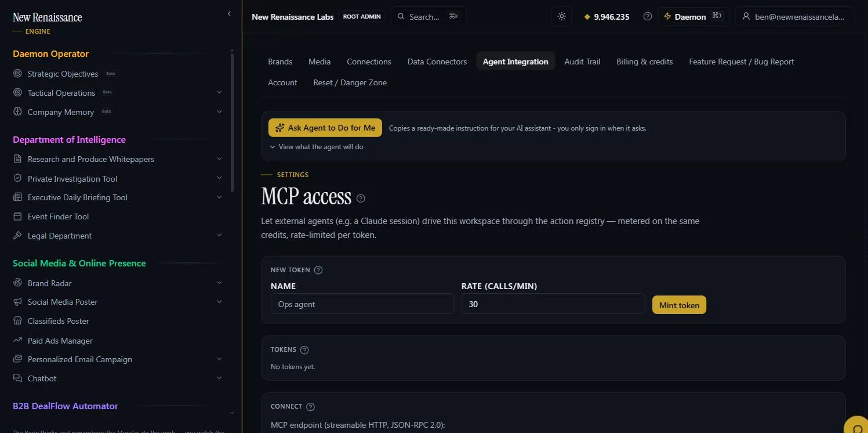
Task: Open Feature Request / Bug Report tab
Action: pos(742,62)
